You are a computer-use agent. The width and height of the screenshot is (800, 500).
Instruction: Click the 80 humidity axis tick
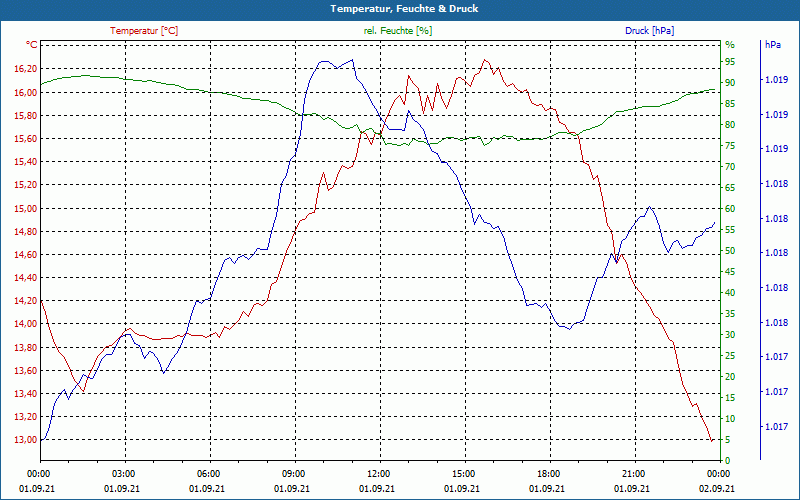tap(730, 124)
